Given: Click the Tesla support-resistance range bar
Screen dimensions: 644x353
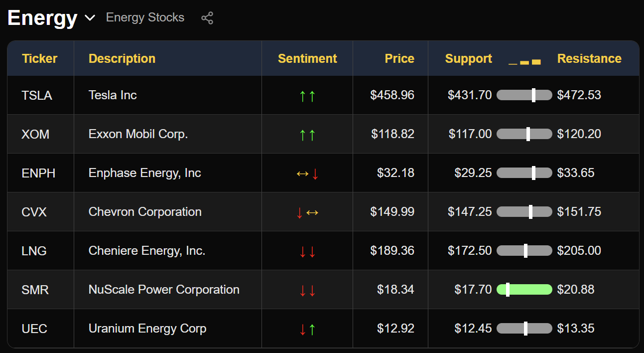Looking at the screenshot, I should point(524,95).
